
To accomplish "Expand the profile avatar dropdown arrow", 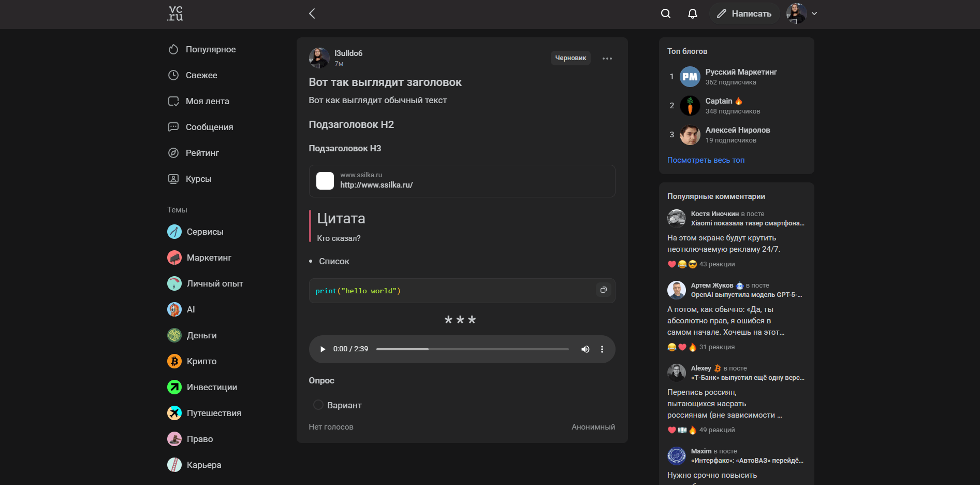I will click(x=814, y=13).
